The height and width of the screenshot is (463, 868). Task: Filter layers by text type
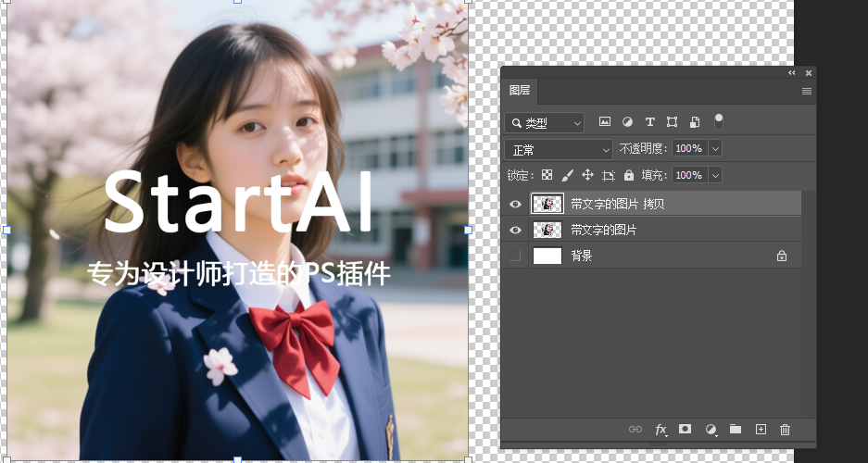(649, 122)
